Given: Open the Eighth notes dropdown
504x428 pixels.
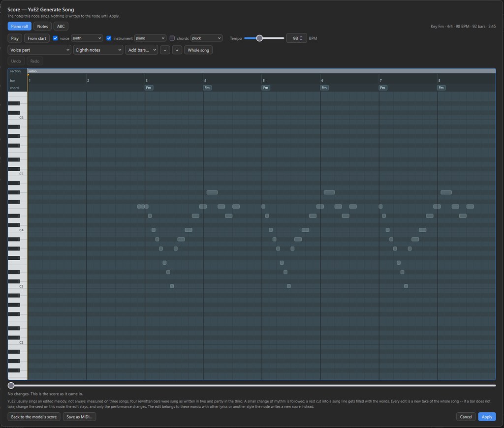Looking at the screenshot, I should [98, 50].
